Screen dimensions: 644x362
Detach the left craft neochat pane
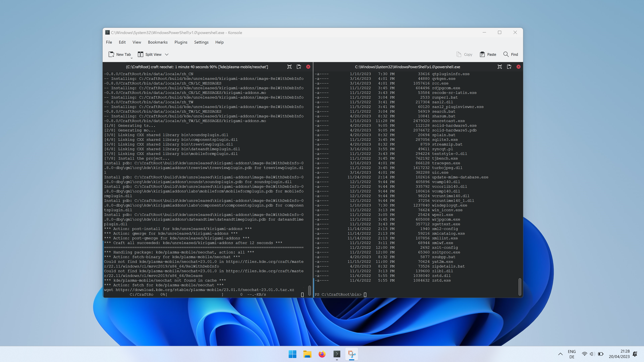299,67
